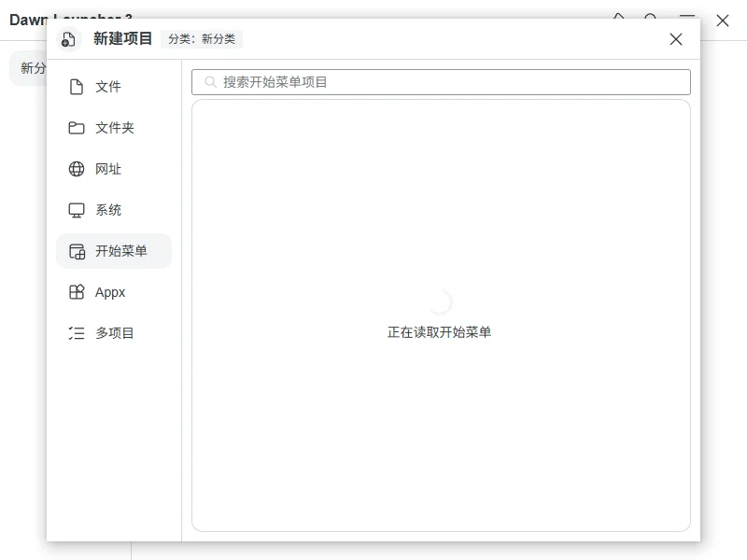Click the 新建项目 dialog title
This screenshot has height=560, width=747.
[122, 38]
